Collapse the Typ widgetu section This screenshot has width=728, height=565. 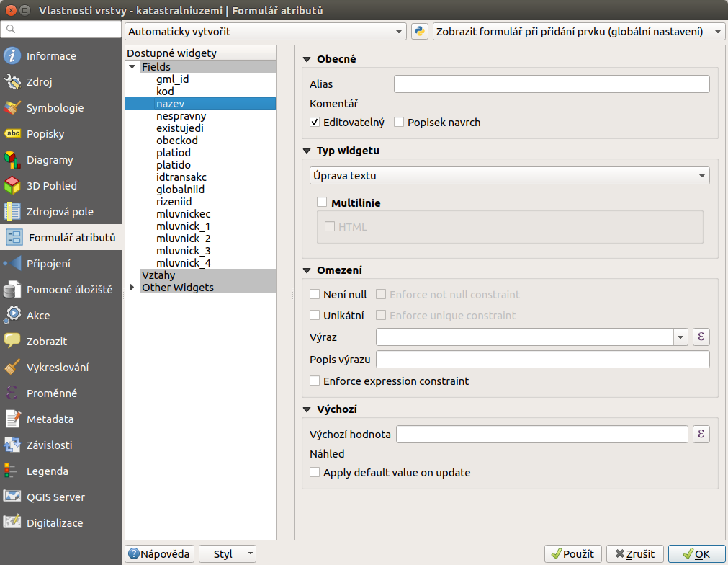(307, 151)
